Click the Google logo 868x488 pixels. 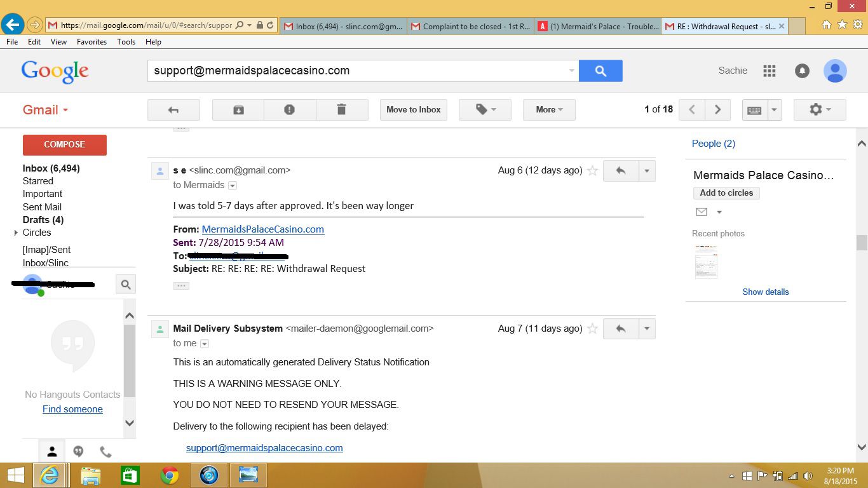55,71
